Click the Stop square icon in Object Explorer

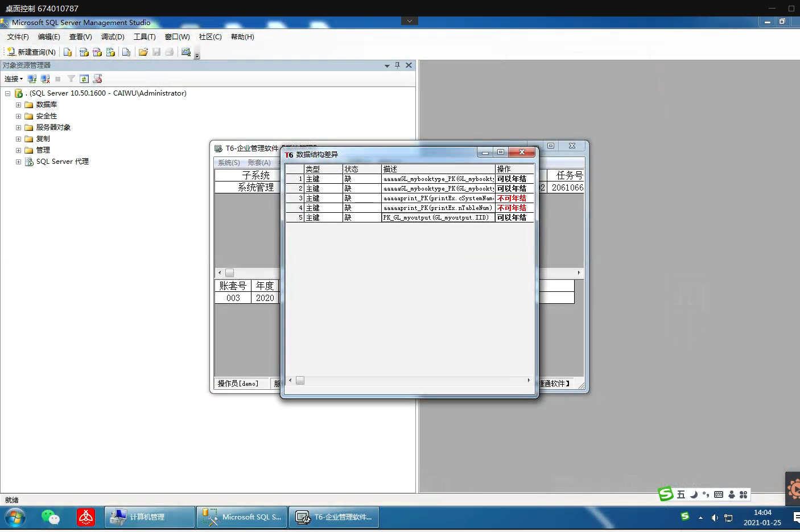coord(57,79)
